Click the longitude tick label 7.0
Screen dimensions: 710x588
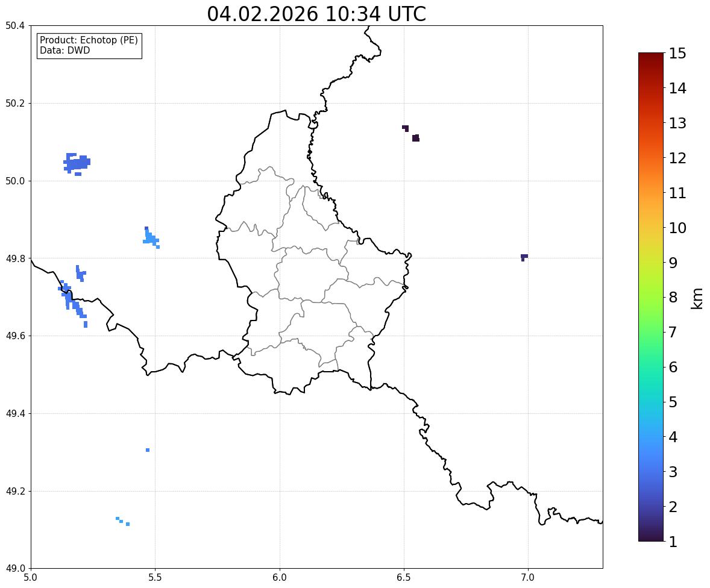(528, 578)
